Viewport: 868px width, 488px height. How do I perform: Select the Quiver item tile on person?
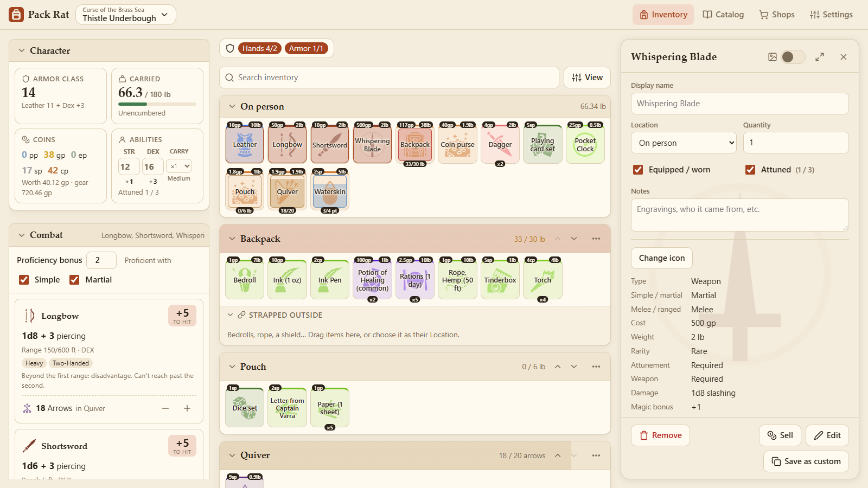tap(288, 191)
